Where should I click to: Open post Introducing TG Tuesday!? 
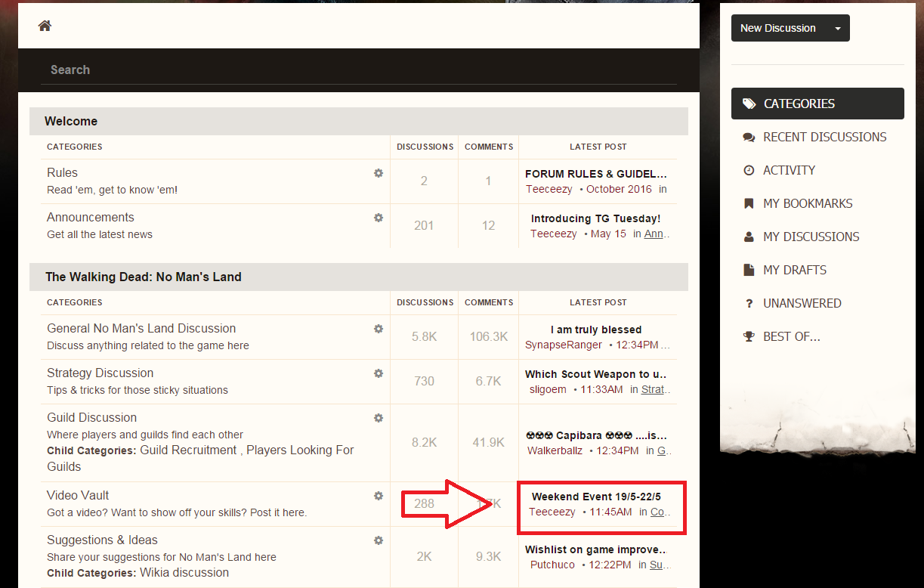(x=595, y=218)
